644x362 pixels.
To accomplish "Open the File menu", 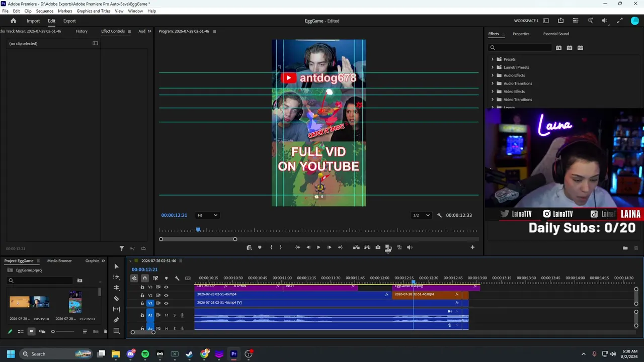I will (x=5, y=11).
